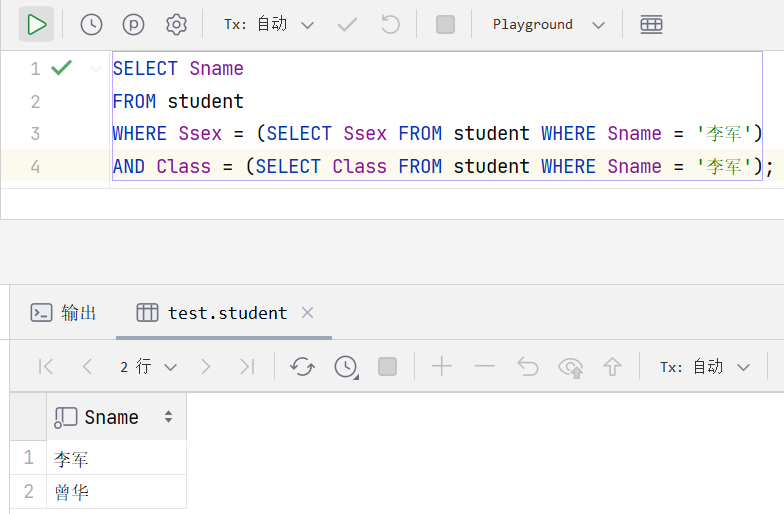Click '李军' string literal on line 3
This screenshot has width=784, height=514.
[724, 134]
